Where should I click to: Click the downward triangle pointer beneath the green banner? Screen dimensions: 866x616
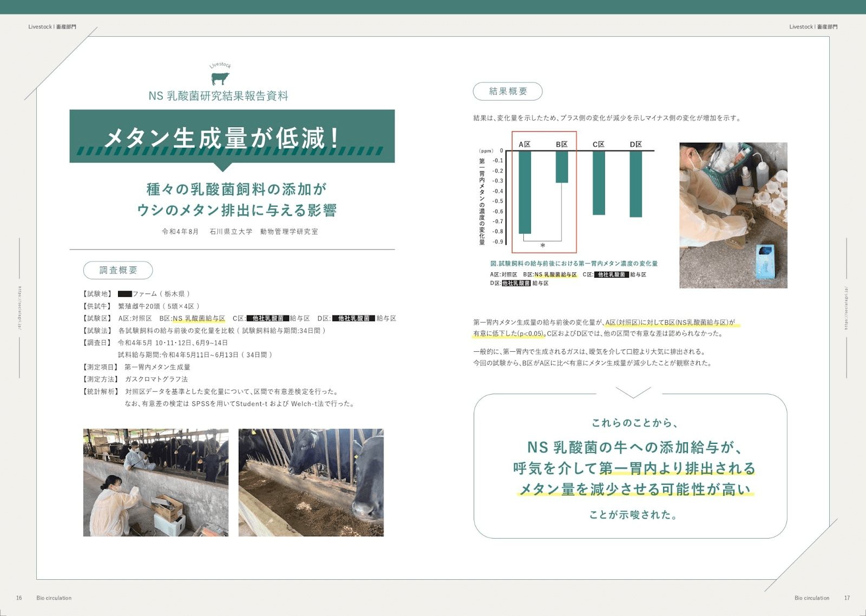coord(222,167)
